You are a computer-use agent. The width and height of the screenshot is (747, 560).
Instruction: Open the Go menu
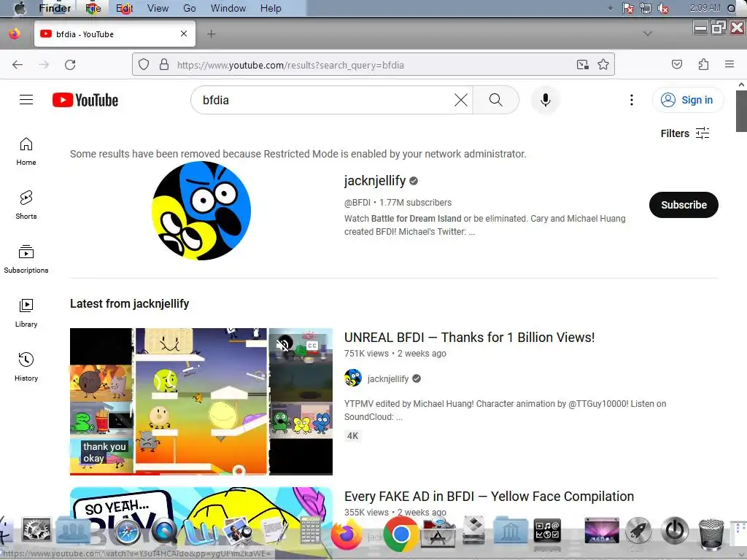pos(190,8)
